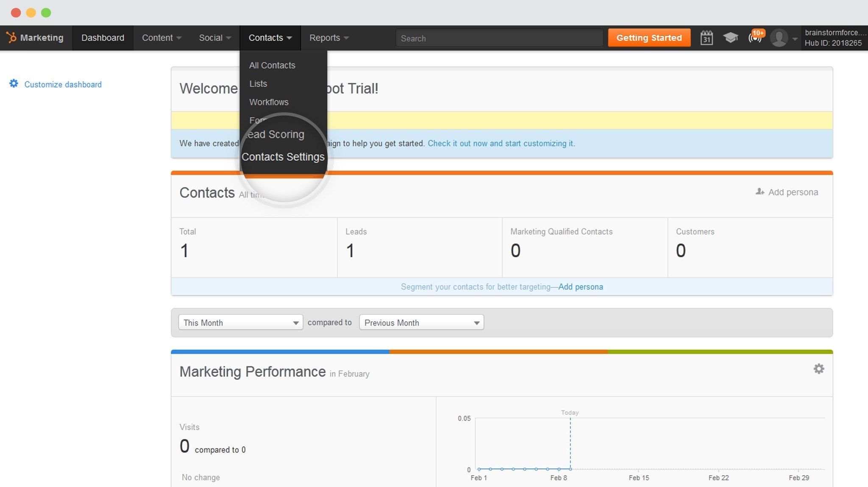The width and height of the screenshot is (868, 487).
Task: Open the Reports dropdown menu
Action: coord(329,38)
